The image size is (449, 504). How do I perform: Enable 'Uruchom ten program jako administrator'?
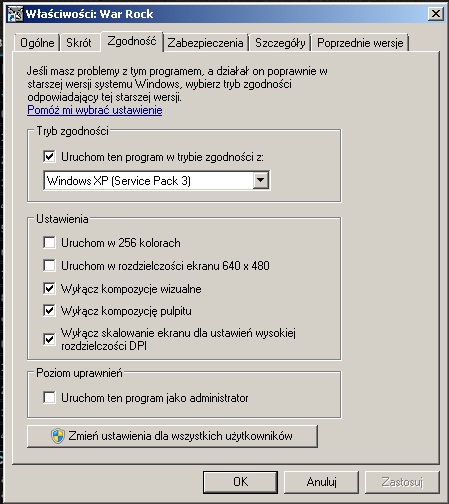click(x=49, y=397)
